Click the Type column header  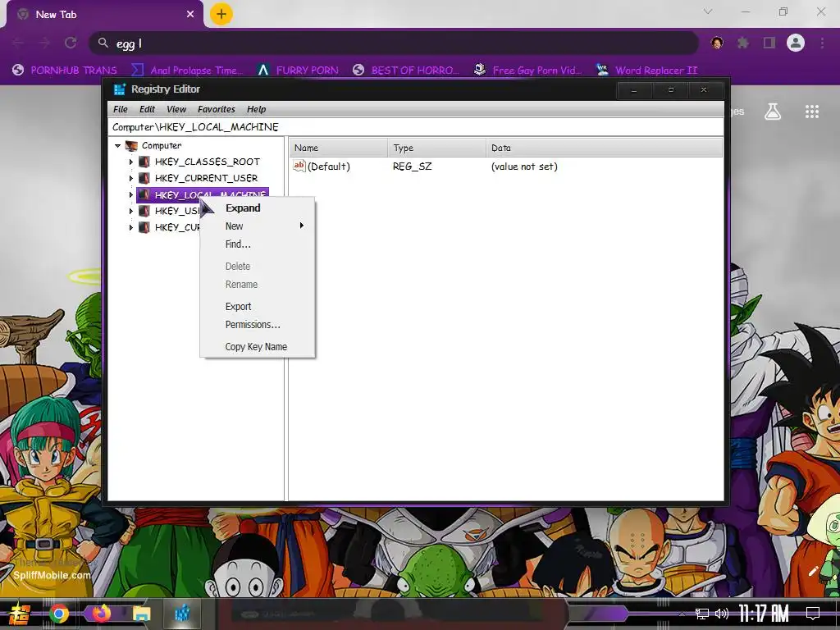(x=436, y=148)
